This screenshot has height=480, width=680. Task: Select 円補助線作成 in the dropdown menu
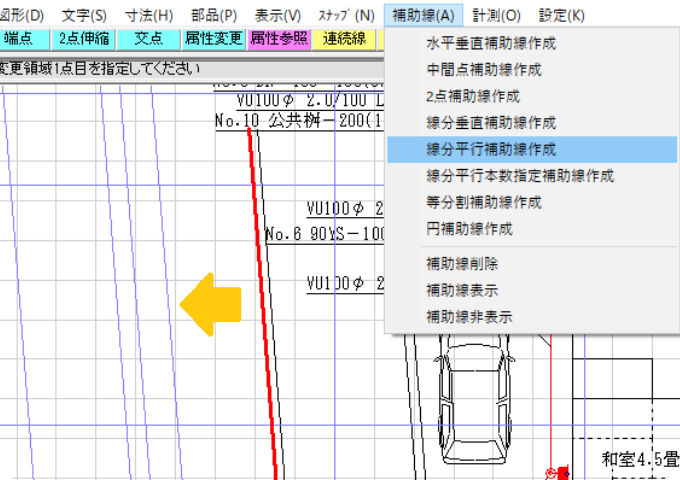click(469, 229)
